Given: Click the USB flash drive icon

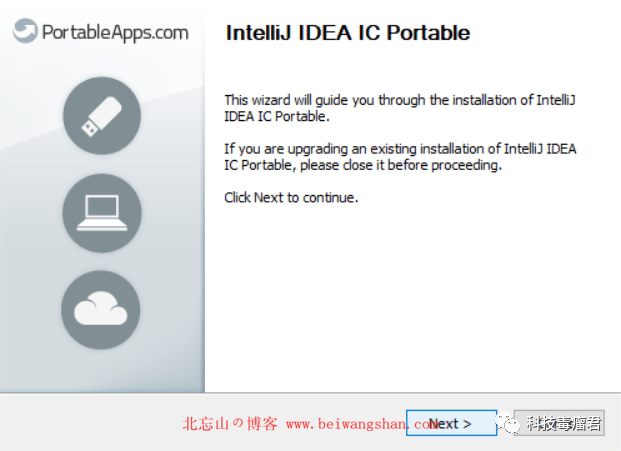Looking at the screenshot, I should coord(102,116).
